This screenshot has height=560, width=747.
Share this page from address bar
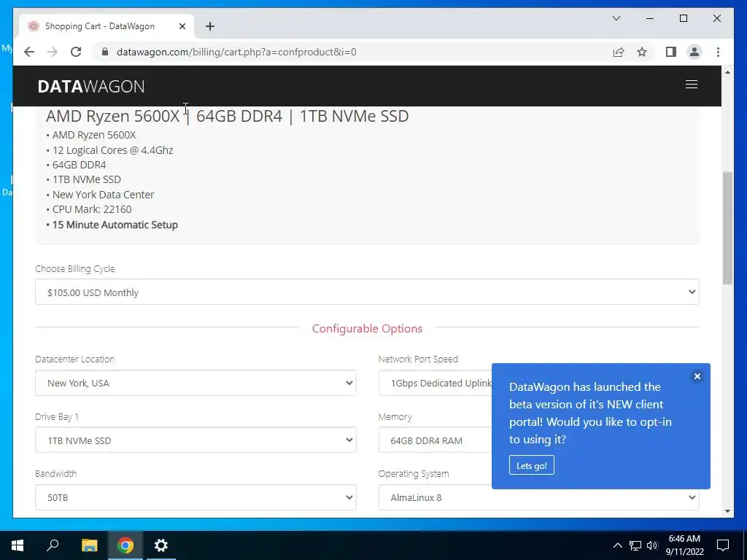pos(619,52)
